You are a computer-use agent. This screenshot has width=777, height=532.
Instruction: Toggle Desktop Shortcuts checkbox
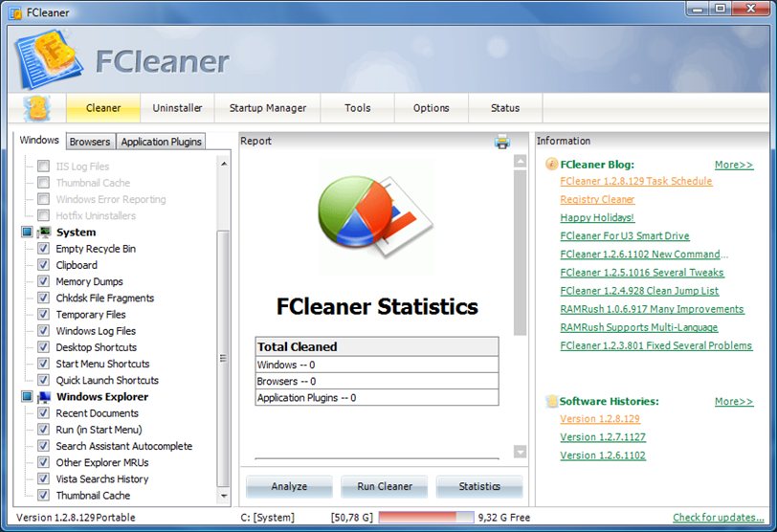pos(44,346)
